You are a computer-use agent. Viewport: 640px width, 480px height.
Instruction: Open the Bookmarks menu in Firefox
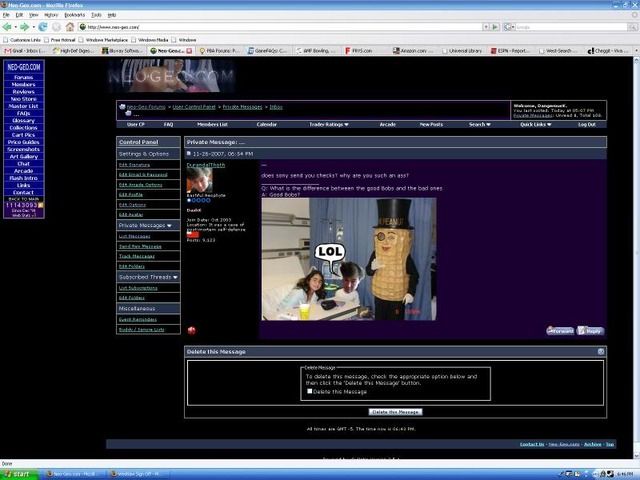[74, 15]
